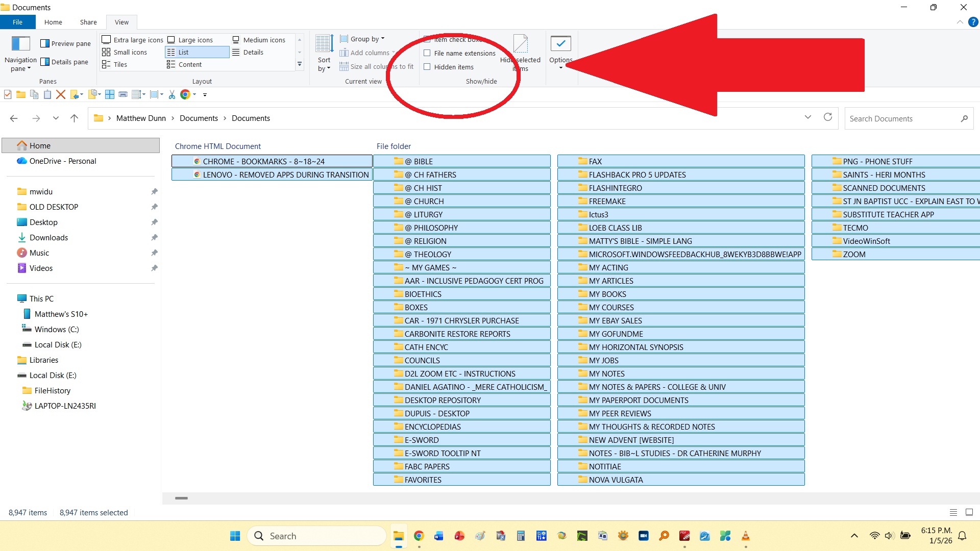This screenshot has height=551, width=980.
Task: Click the Paste clipboard icon in quick access toolbar
Action: pos(47,94)
